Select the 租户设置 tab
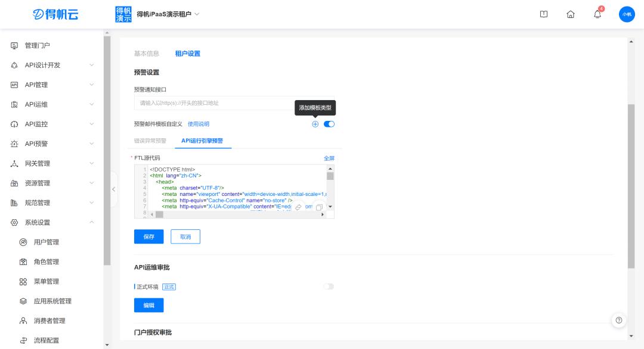644x349 pixels. pyautogui.click(x=188, y=54)
